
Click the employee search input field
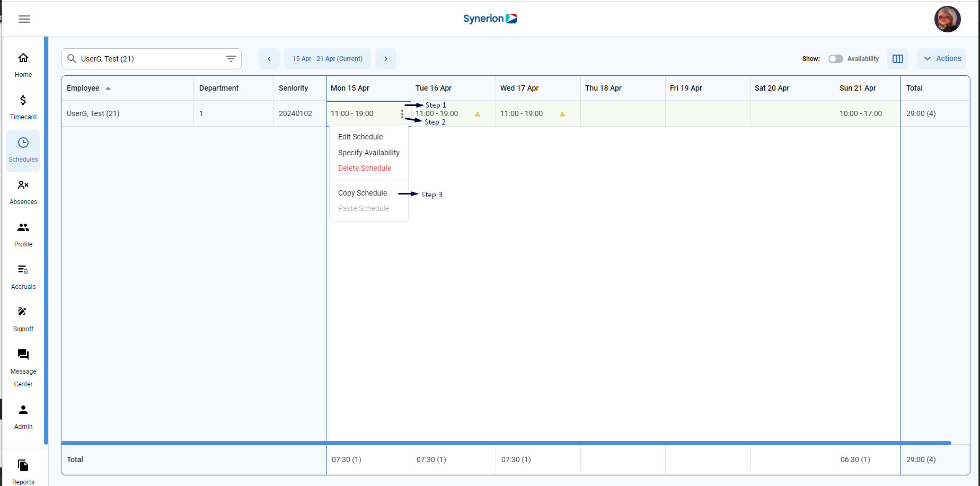click(x=151, y=59)
